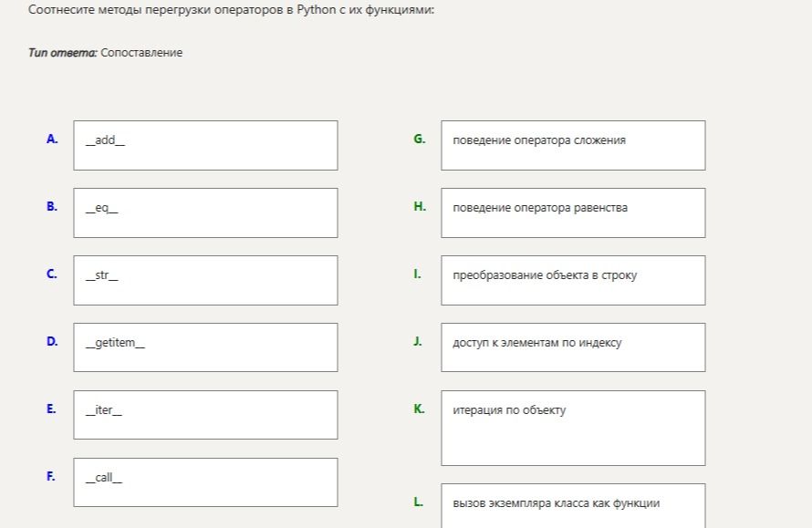The image size is (812, 528).
Task: Select the __add__ matching box
Action: coord(205,146)
